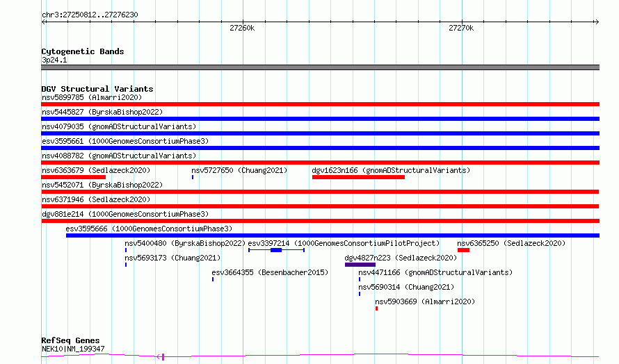Click esv3595666 (1000GenomesConsortiumPhase3) label

tap(149, 229)
